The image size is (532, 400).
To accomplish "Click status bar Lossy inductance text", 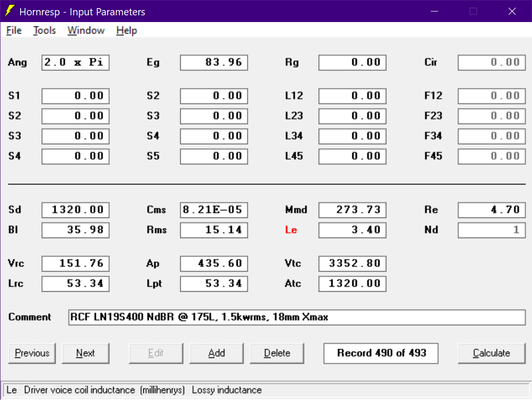I will point(227,390).
